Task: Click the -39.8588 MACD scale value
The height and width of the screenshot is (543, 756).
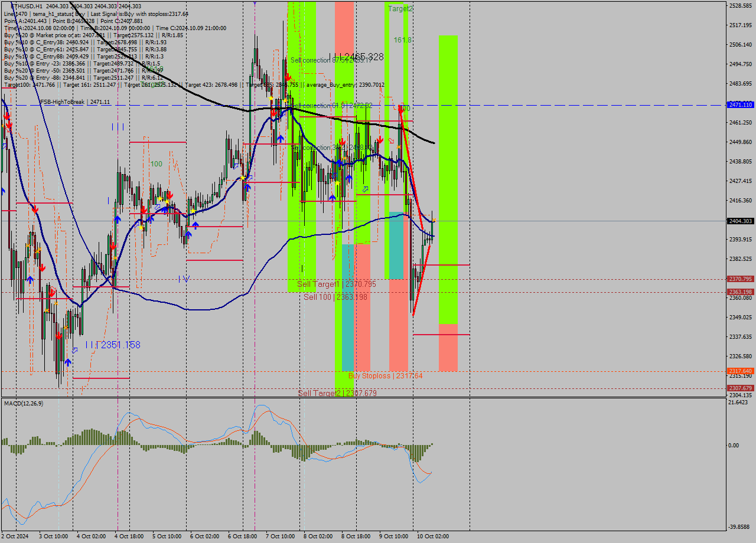Action: tap(739, 527)
